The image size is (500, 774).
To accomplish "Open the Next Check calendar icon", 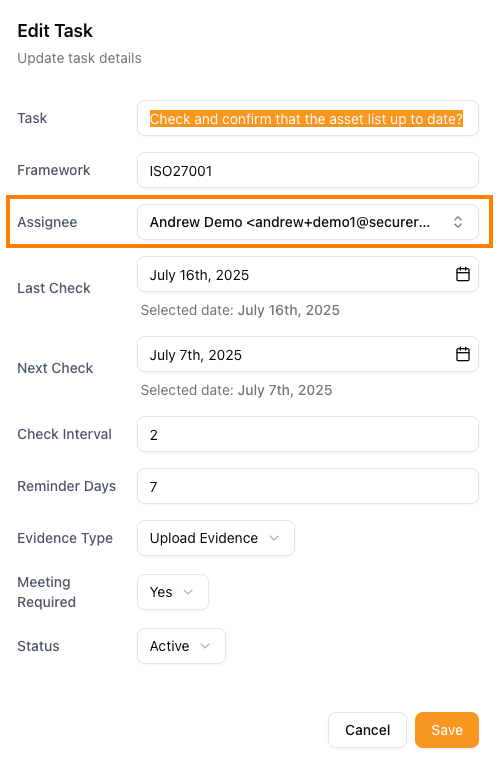I will (x=462, y=354).
